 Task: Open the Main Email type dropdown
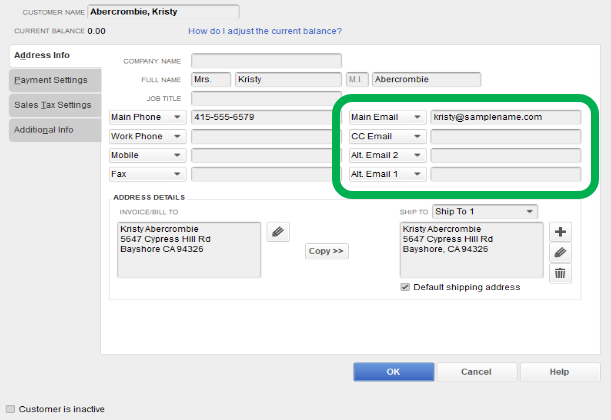[388, 117]
